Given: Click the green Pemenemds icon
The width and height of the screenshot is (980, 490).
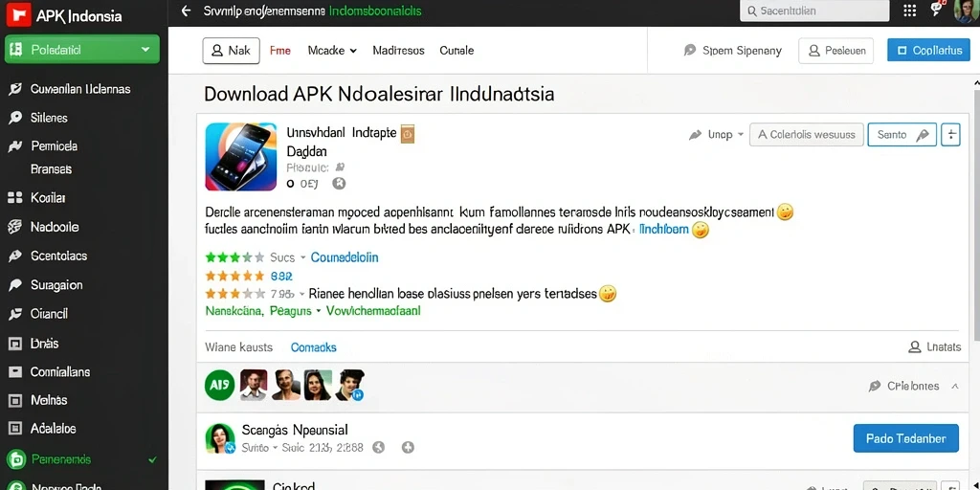Looking at the screenshot, I should (x=15, y=460).
